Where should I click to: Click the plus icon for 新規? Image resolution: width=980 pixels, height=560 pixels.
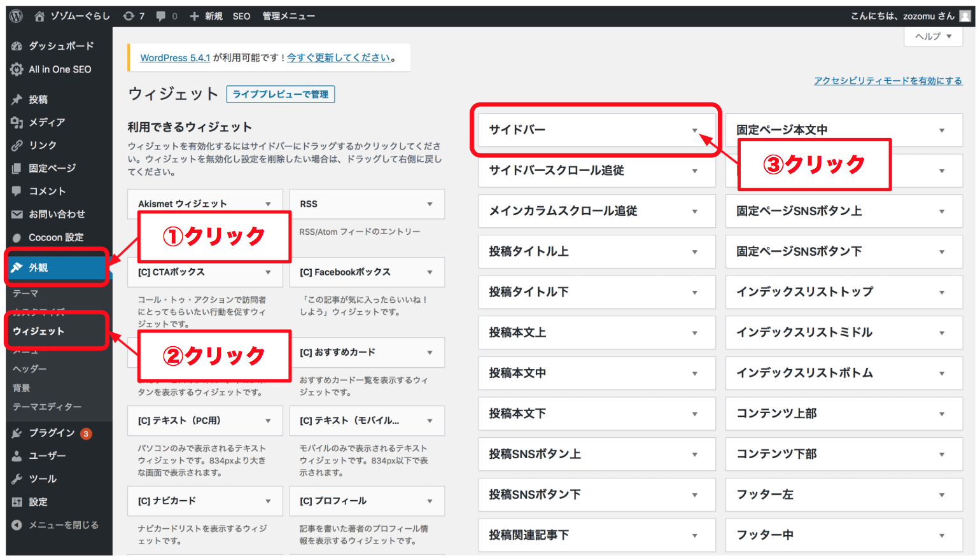194,16
